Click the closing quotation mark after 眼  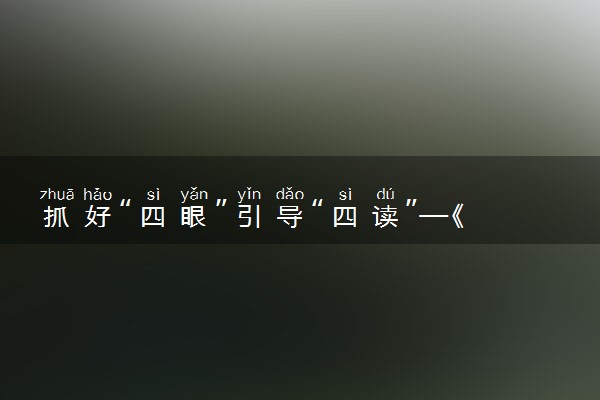tap(221, 205)
